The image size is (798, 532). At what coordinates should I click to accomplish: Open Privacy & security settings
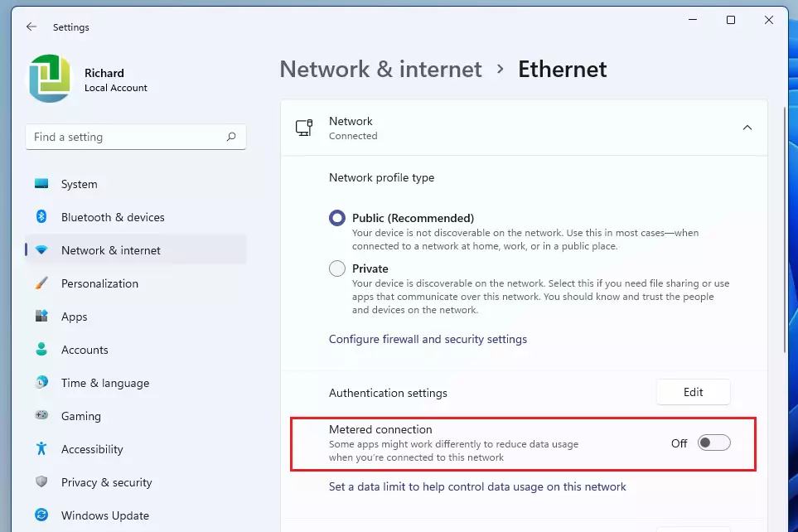coord(107,482)
